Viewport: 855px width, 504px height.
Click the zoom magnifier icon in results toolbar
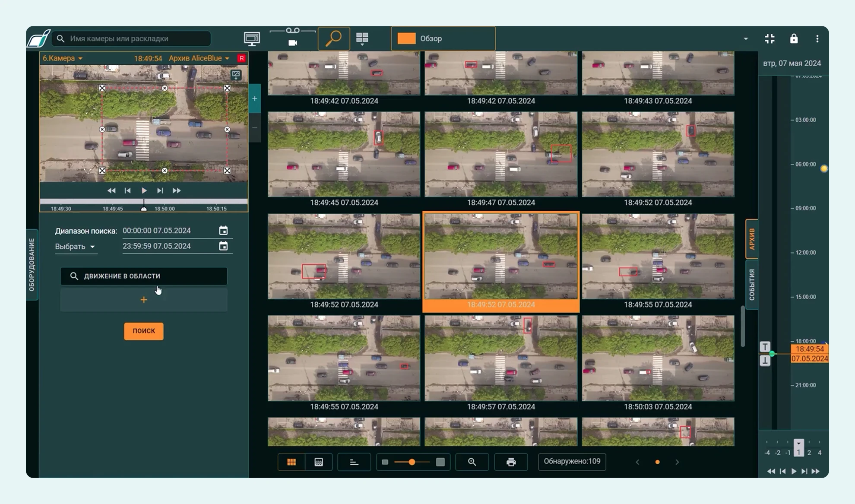[x=472, y=462]
